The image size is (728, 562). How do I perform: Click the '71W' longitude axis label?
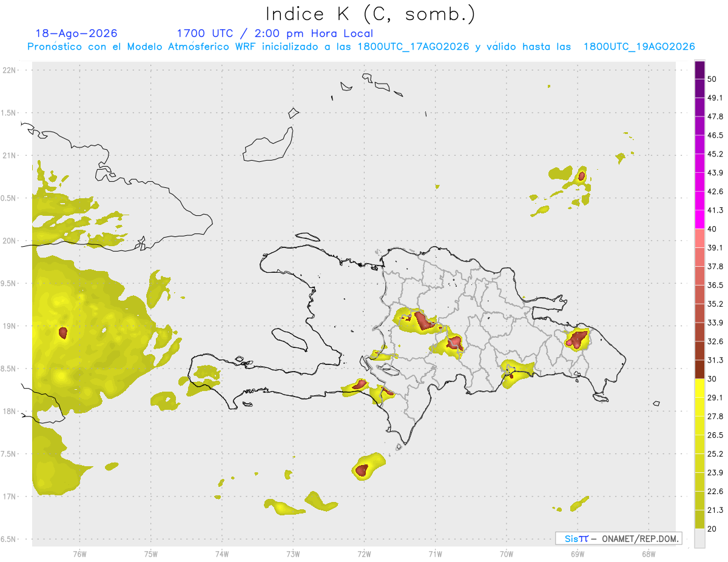click(435, 554)
